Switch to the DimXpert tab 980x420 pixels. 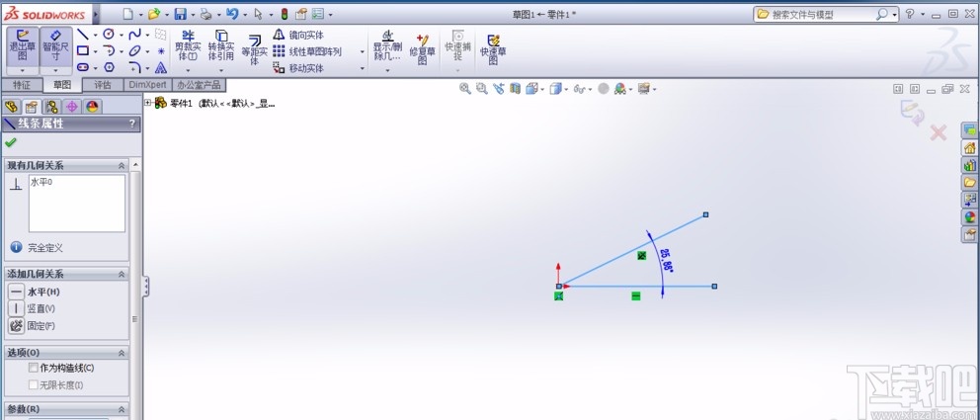[x=147, y=85]
